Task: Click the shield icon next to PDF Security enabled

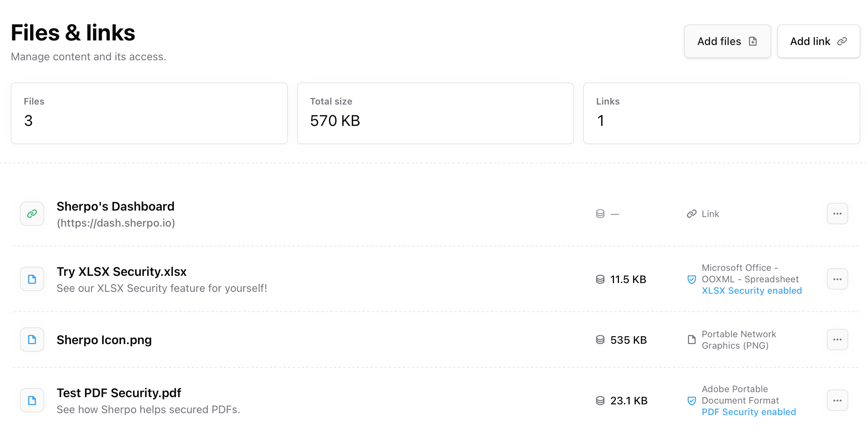Action: [691, 401]
